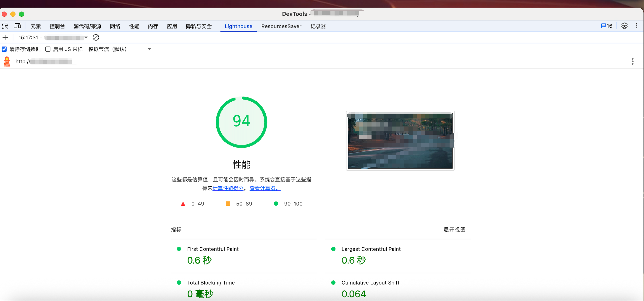
Task: Switch to the 性能 tab
Action: [x=134, y=26]
